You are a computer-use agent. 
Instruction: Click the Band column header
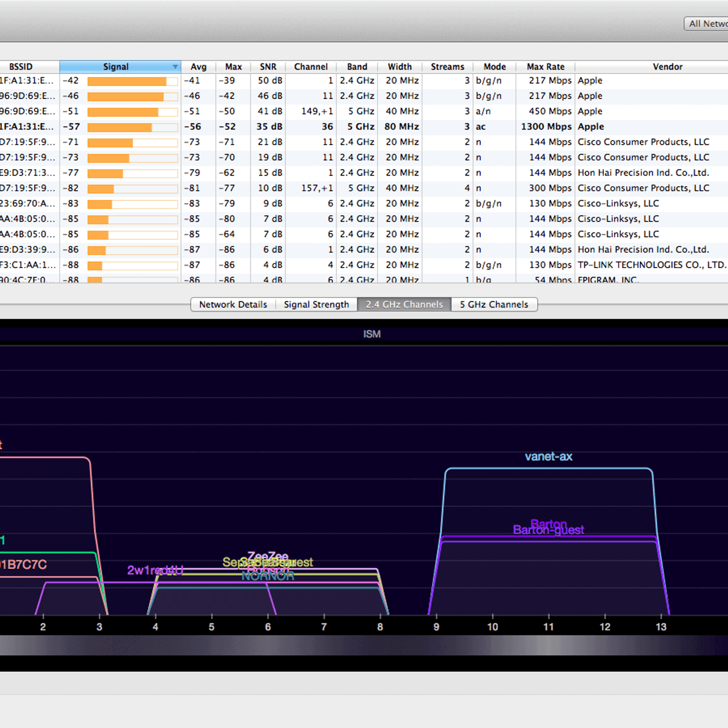point(357,67)
